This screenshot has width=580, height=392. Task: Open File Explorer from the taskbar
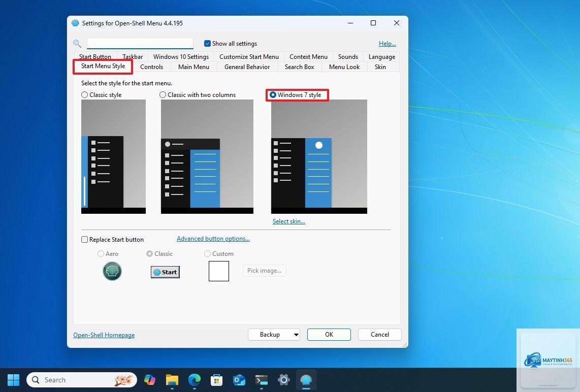point(172,380)
